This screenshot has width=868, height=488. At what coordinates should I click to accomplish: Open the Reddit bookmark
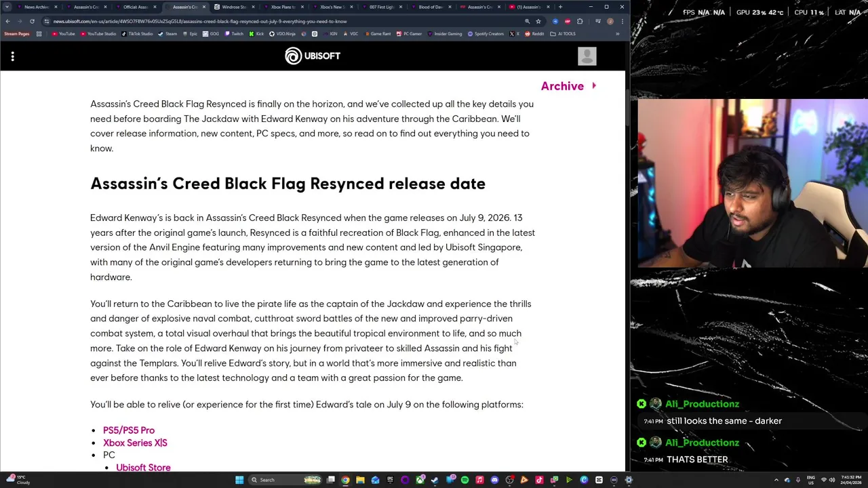tap(534, 34)
